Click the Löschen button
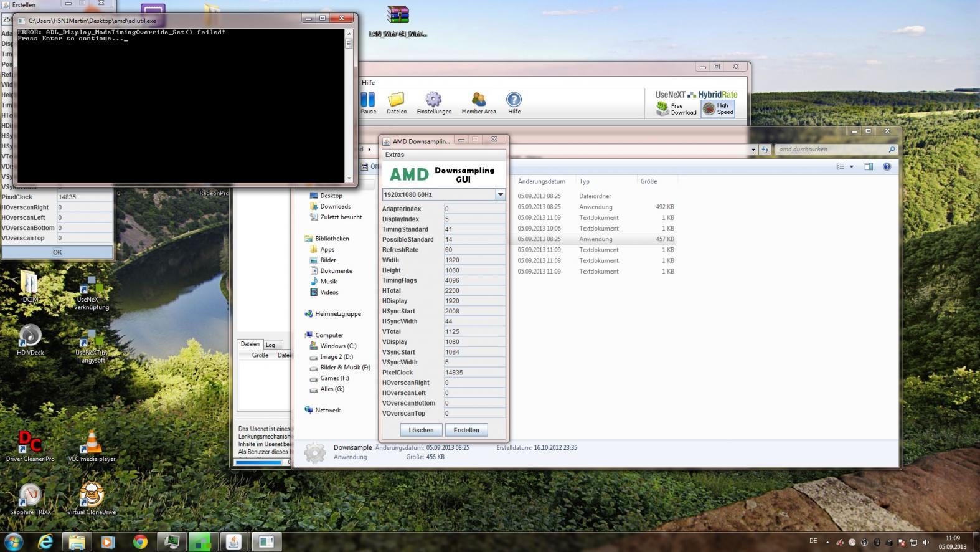The height and width of the screenshot is (552, 980). 421,430
